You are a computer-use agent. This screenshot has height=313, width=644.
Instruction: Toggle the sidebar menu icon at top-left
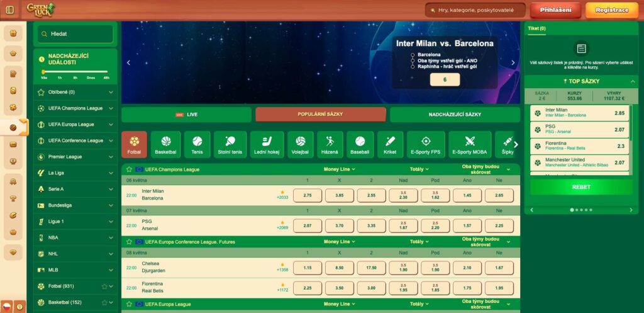9,10
